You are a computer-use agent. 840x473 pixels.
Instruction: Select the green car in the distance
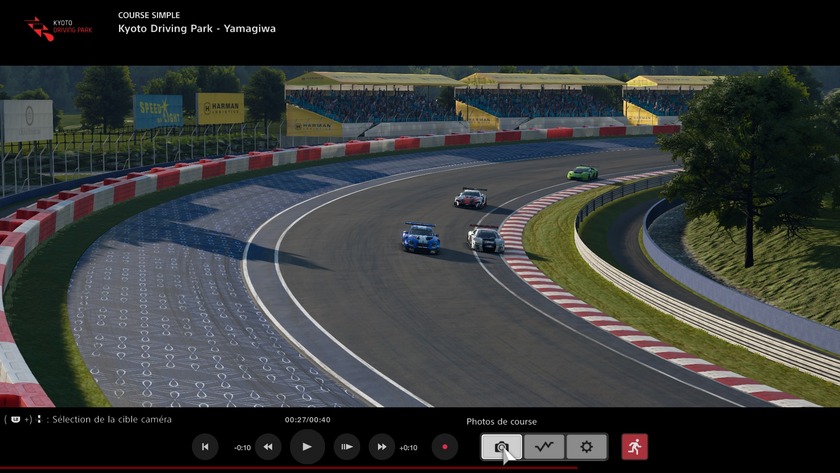tap(582, 174)
